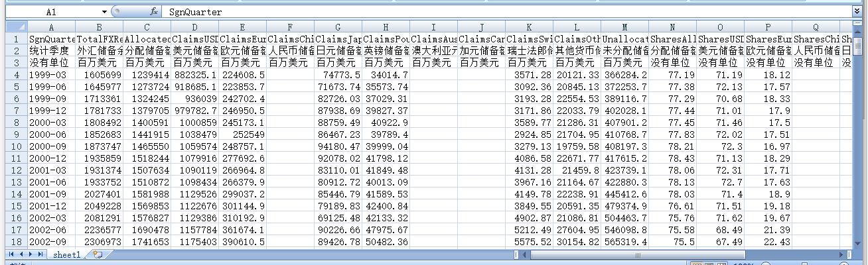
Task: Switch to the sheet1 tab
Action: 67,254
